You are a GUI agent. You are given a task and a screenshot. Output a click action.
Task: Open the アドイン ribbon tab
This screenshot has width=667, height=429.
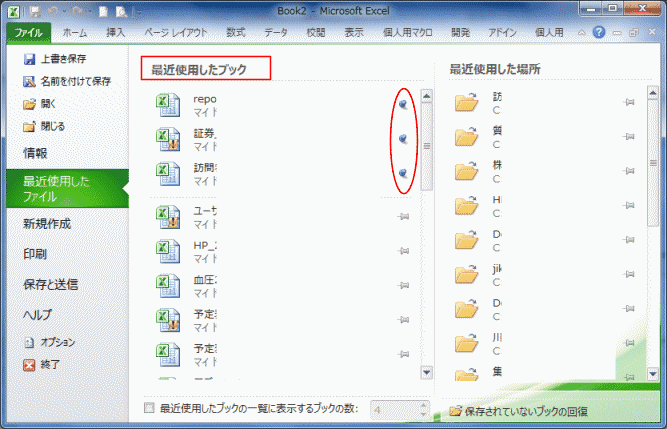click(502, 33)
